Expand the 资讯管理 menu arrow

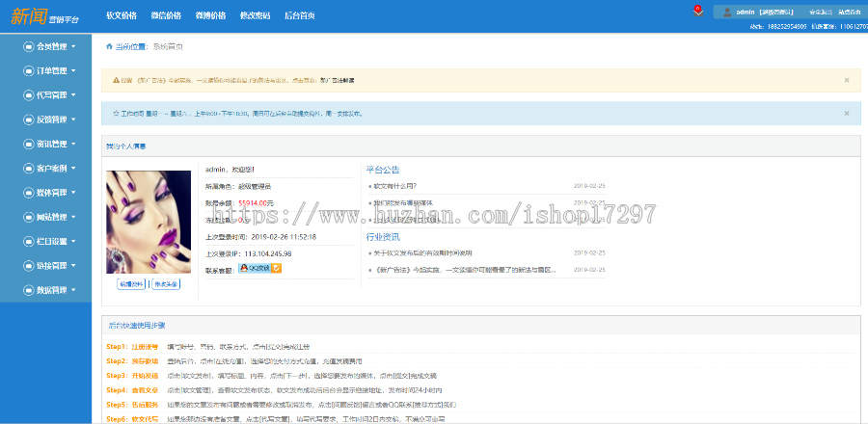(73, 145)
